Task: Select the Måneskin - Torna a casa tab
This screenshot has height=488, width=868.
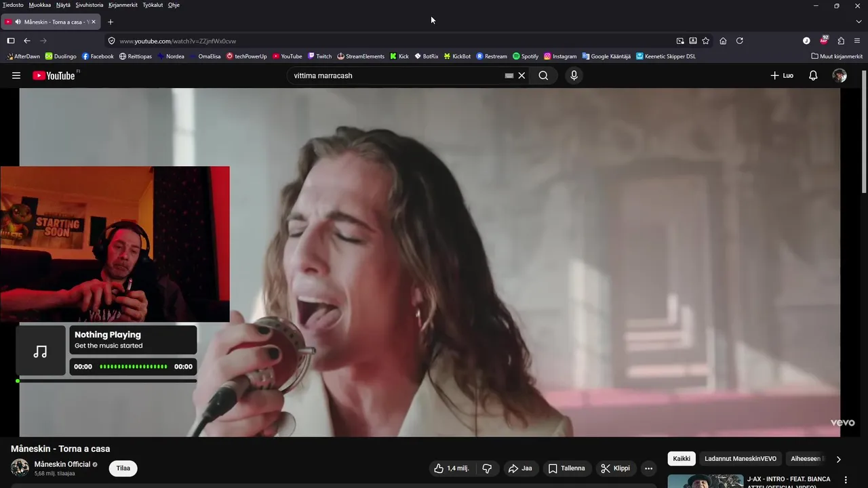Action: [x=51, y=22]
